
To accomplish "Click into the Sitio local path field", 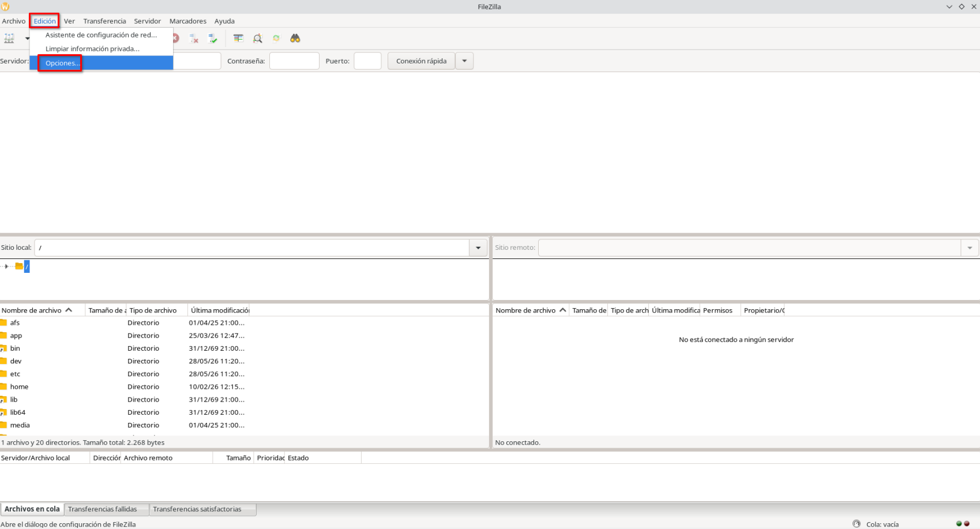I will tap(252, 248).
